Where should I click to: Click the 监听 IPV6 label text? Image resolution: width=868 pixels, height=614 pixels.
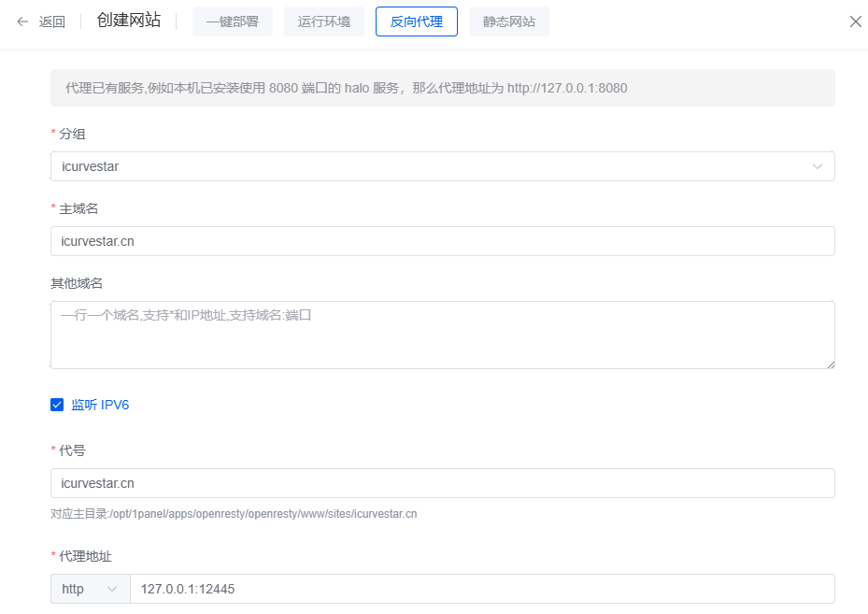tap(100, 405)
